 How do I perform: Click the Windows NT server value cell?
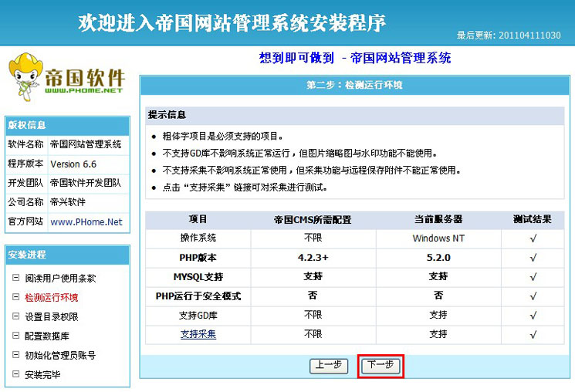click(x=438, y=238)
